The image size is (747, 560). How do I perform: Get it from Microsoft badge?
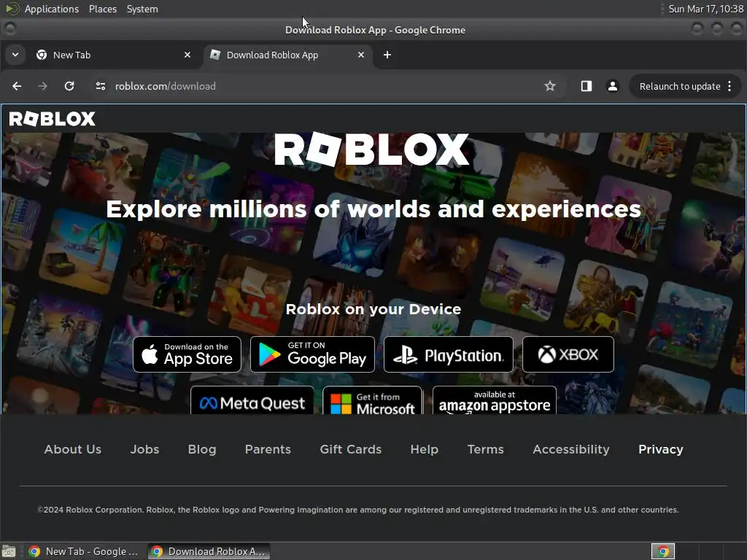pyautogui.click(x=373, y=400)
